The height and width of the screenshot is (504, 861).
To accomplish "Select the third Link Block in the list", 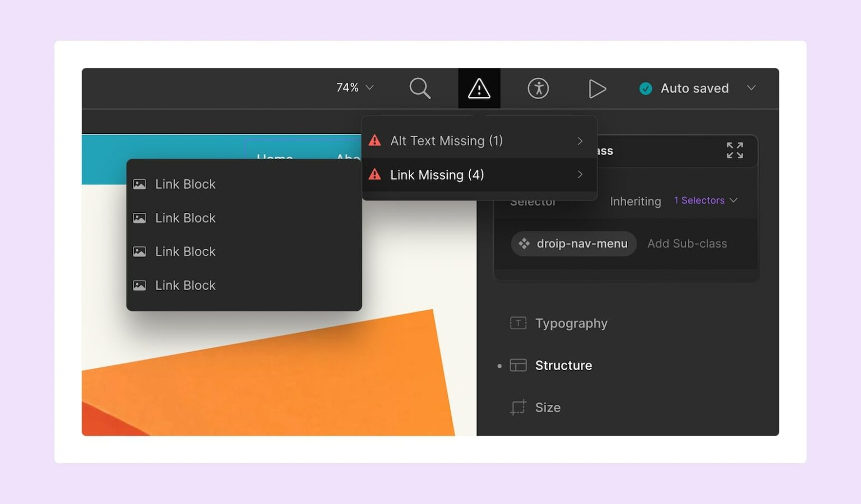I will tap(185, 251).
